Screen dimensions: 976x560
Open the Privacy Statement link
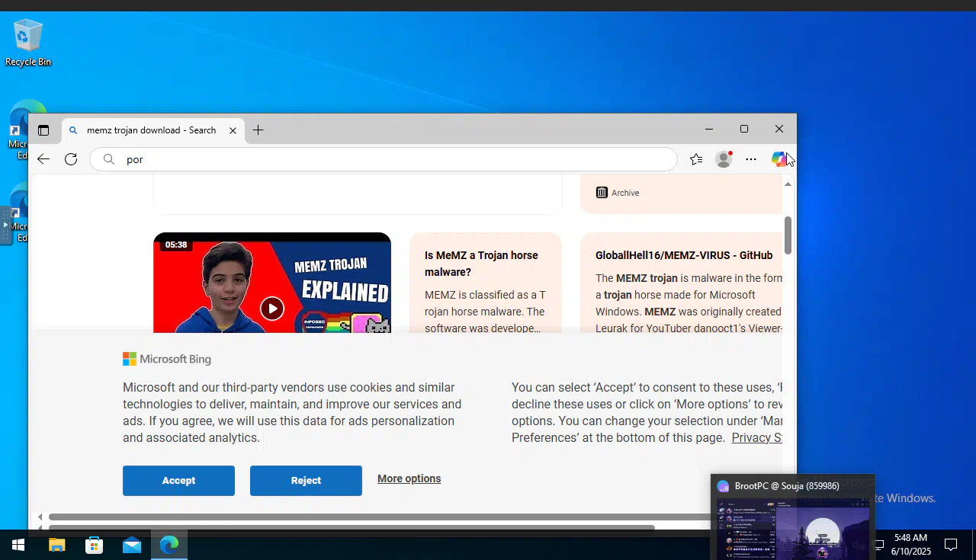click(x=757, y=437)
